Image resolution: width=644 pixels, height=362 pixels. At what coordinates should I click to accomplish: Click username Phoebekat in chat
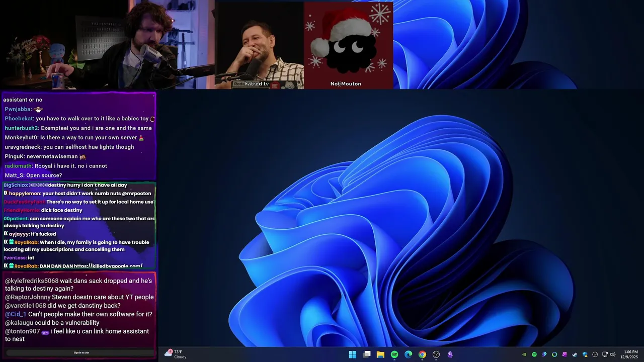point(19,119)
